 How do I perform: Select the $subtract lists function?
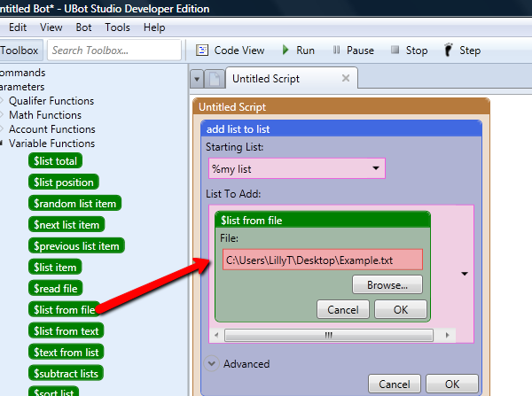click(x=66, y=373)
